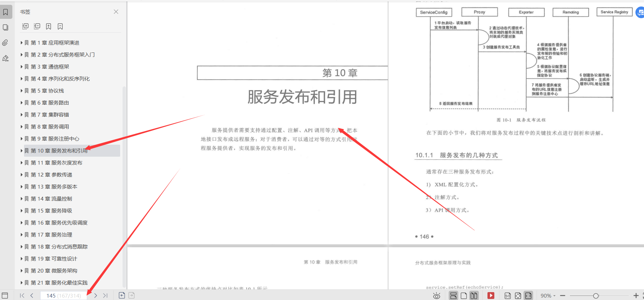Expand 第 1 章 应用框架演进 bookmark

tap(22, 43)
